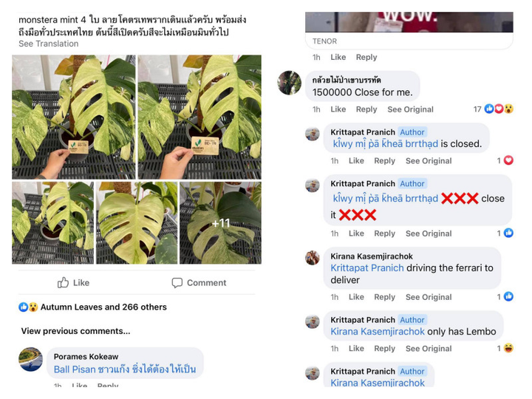The height and width of the screenshot is (399, 532).
Task: Open reactions on the 1500000 comment
Action: 499,109
